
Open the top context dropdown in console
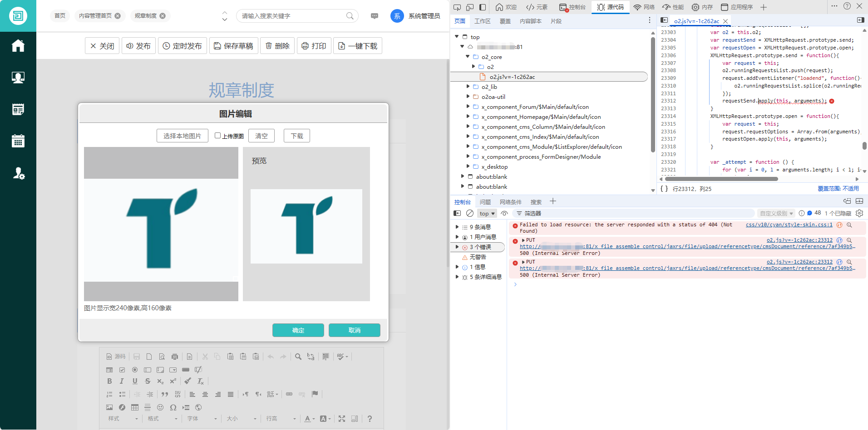[487, 213]
